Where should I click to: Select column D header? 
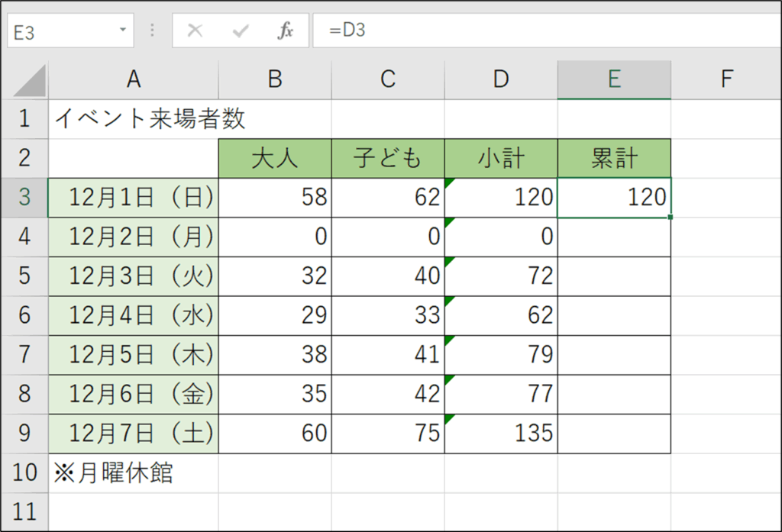501,79
